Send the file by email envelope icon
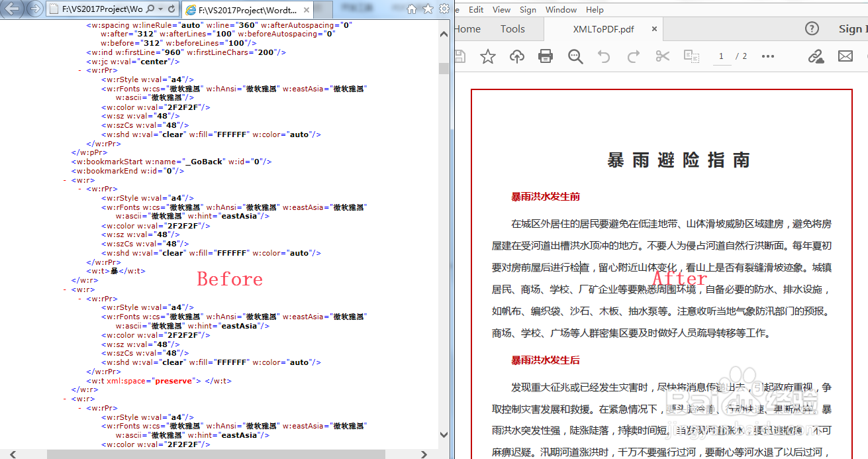This screenshot has height=459, width=868. coord(845,56)
